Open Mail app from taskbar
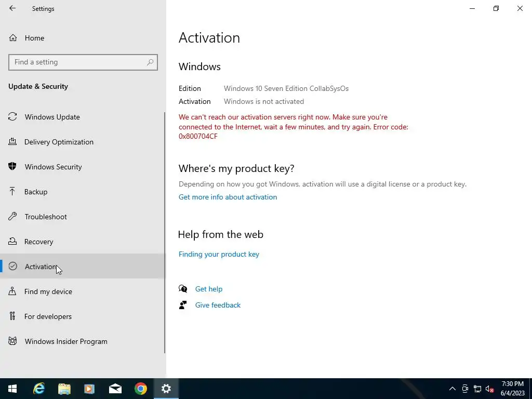532x399 pixels. 115,389
